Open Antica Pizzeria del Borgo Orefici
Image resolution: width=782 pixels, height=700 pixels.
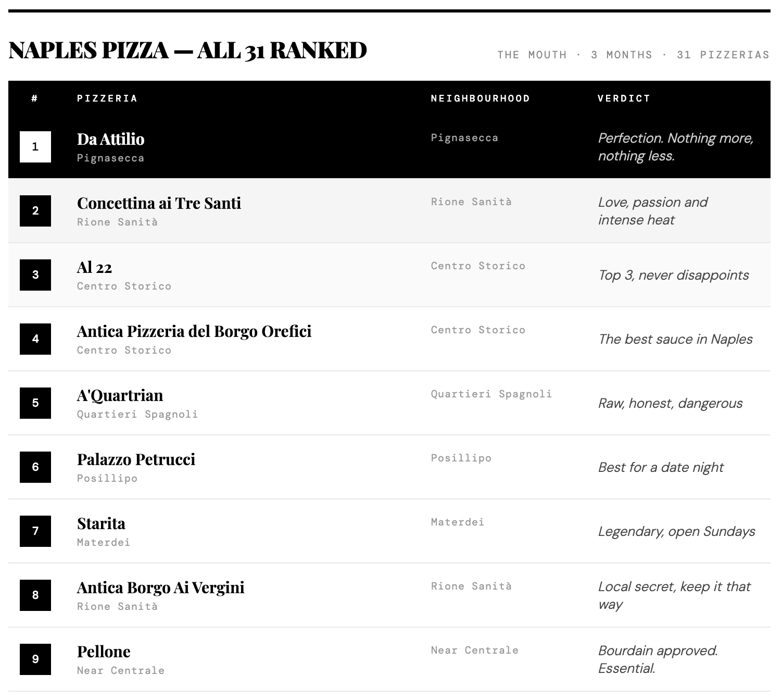coord(194,331)
